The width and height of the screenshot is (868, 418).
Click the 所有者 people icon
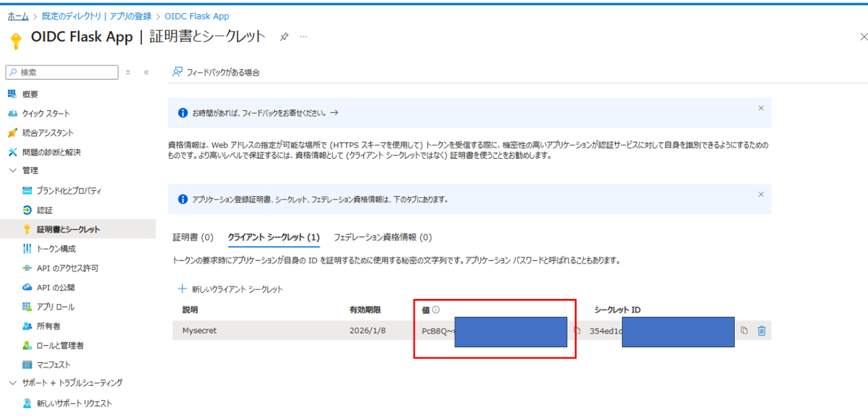tap(27, 326)
